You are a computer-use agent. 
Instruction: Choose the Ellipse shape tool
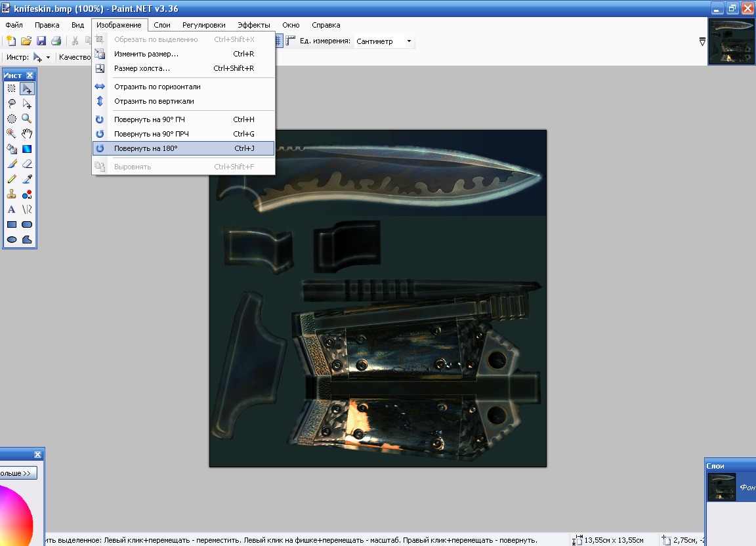pos(11,240)
